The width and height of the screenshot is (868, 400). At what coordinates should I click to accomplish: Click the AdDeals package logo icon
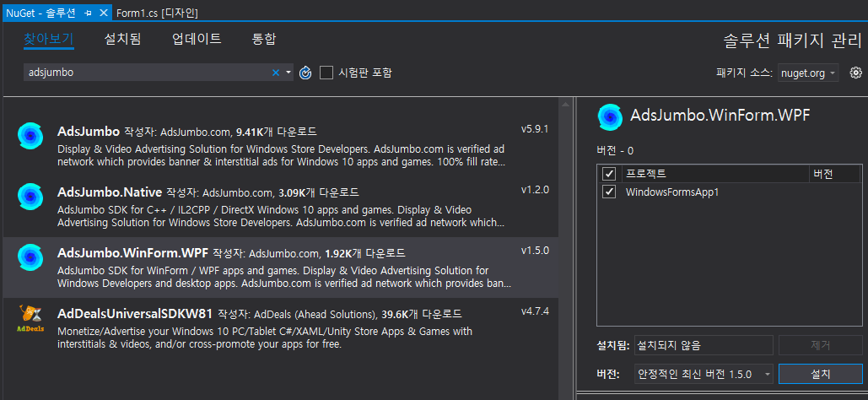coord(30,317)
